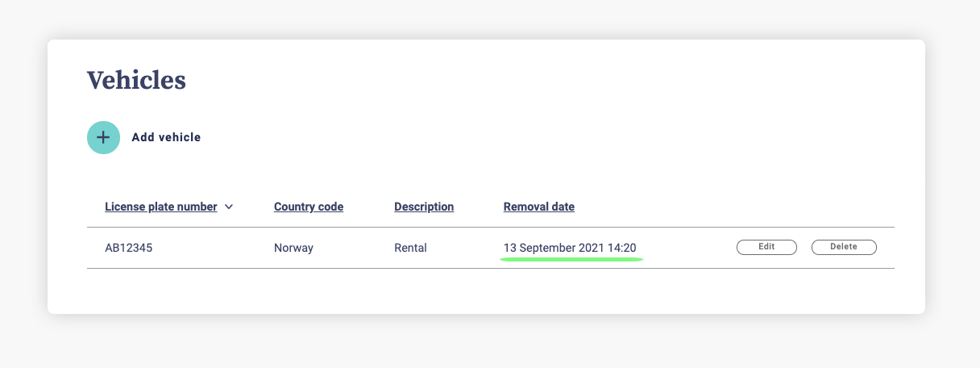The height and width of the screenshot is (368, 980).
Task: Toggle sort chevron beside License plate number
Action: pos(229,207)
